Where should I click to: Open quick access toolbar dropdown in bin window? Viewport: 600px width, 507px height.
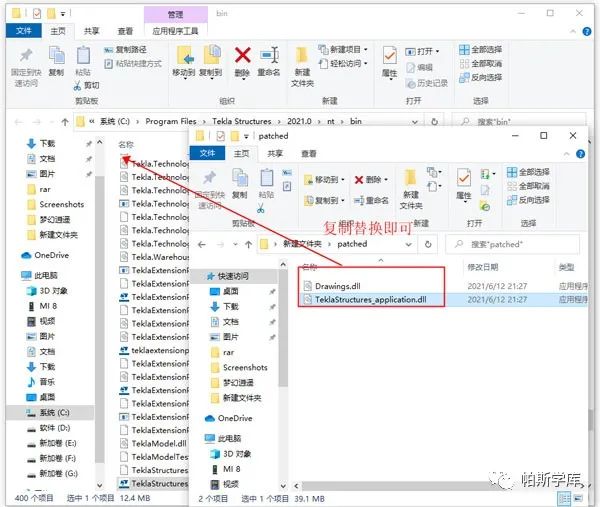click(63, 14)
